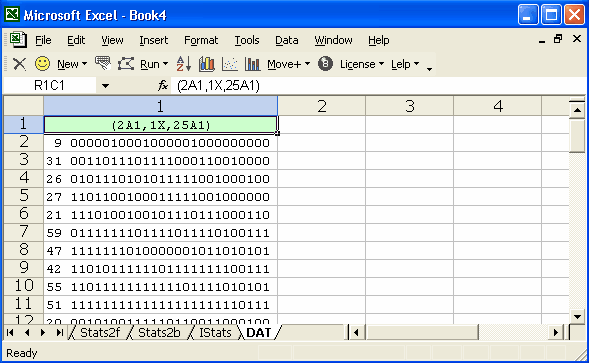Viewport: 589px width, 363px height.
Task: Click the X delete icon in toolbar
Action: click(19, 64)
